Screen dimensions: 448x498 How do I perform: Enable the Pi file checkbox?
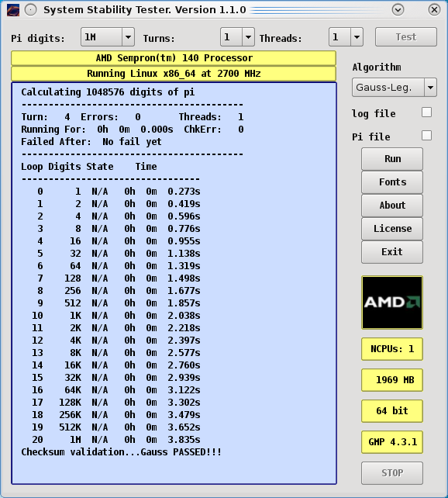click(427, 136)
